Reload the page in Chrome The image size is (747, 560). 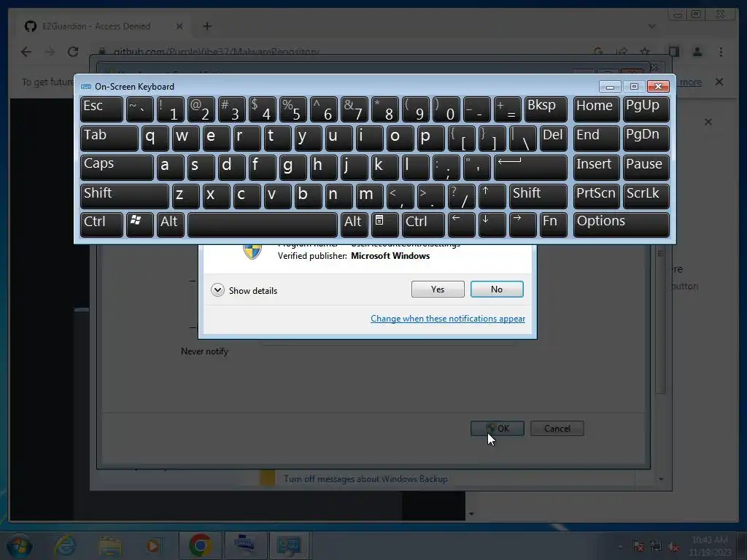[73, 52]
